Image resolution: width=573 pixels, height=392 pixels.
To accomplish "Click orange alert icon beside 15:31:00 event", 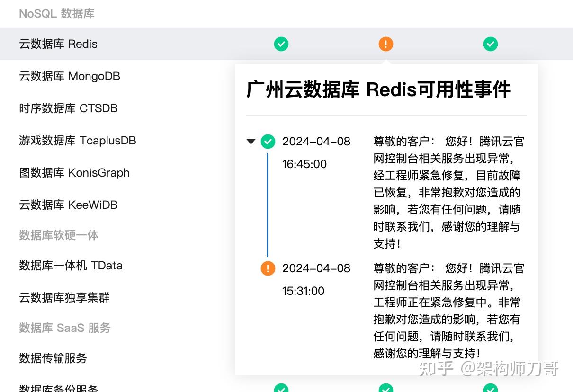I will click(x=268, y=268).
